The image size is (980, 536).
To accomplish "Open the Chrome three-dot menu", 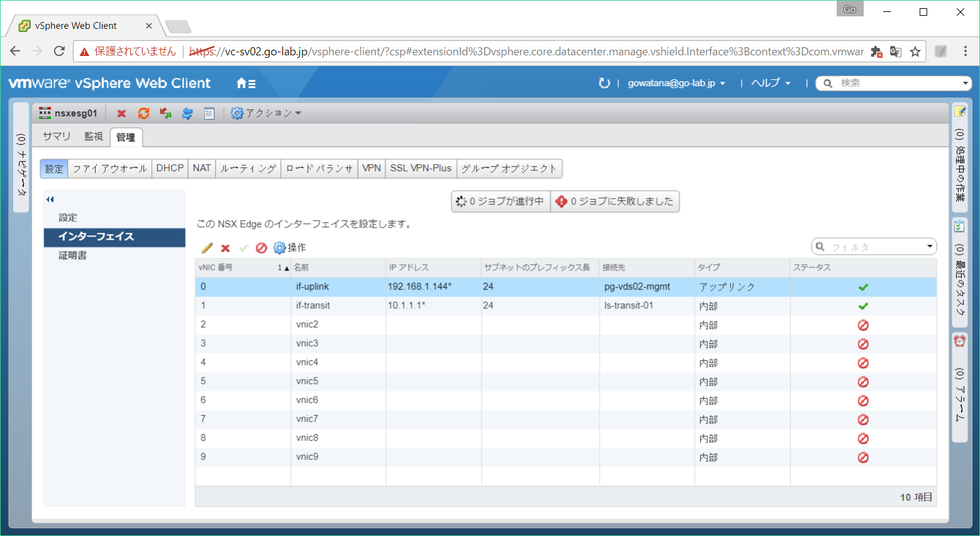I will click(966, 51).
